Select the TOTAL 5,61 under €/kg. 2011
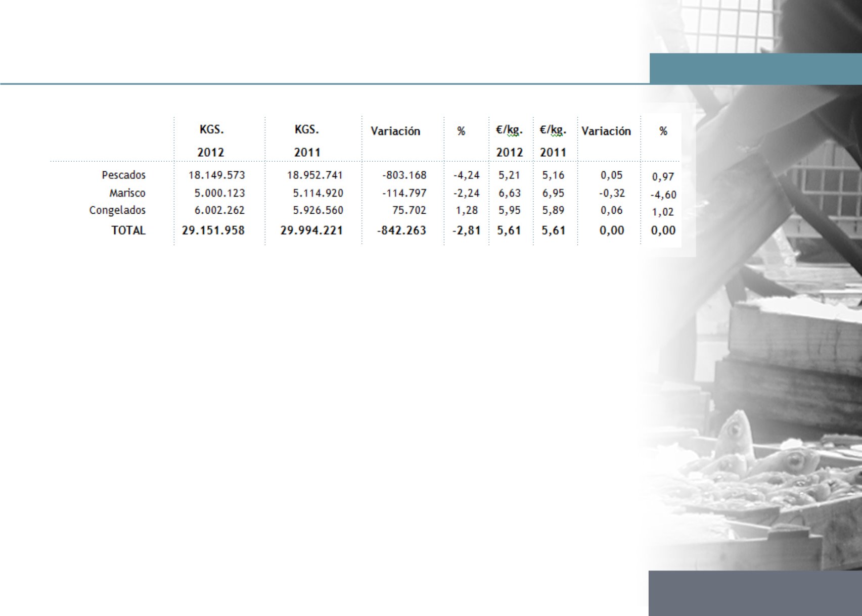Screen dimensions: 862x616 click(553, 230)
